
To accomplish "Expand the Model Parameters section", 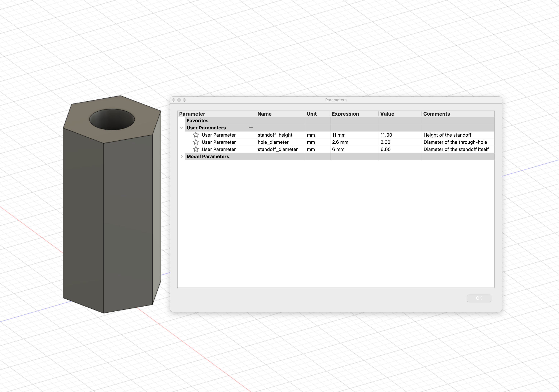I will pyautogui.click(x=182, y=157).
